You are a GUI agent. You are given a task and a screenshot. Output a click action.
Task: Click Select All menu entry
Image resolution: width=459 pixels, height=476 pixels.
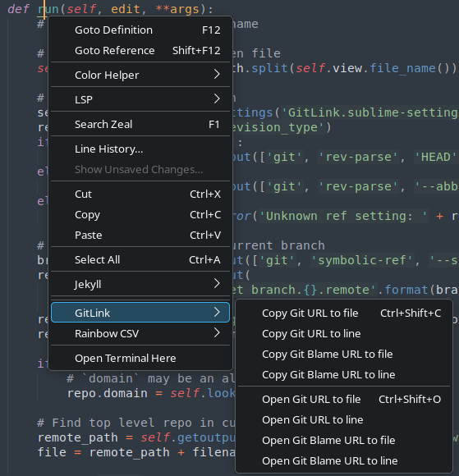click(x=140, y=260)
